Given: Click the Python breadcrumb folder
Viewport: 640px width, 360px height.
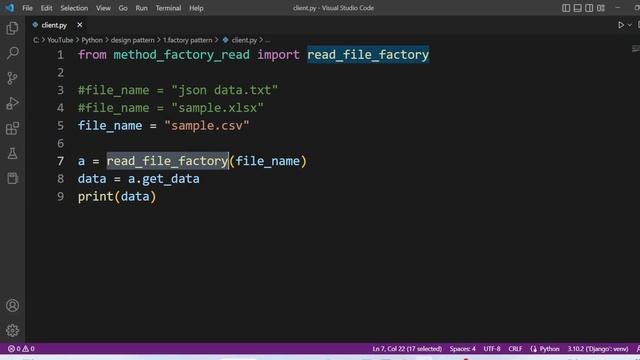Looking at the screenshot, I should (92, 40).
